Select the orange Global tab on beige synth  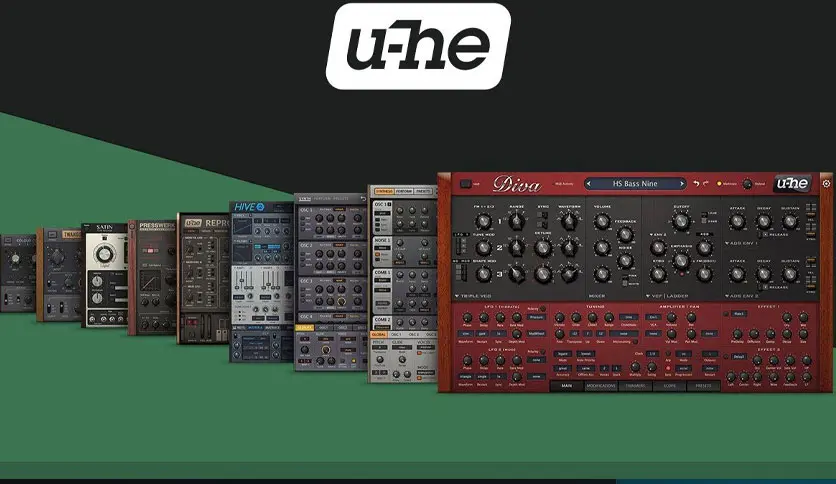tap(379, 334)
